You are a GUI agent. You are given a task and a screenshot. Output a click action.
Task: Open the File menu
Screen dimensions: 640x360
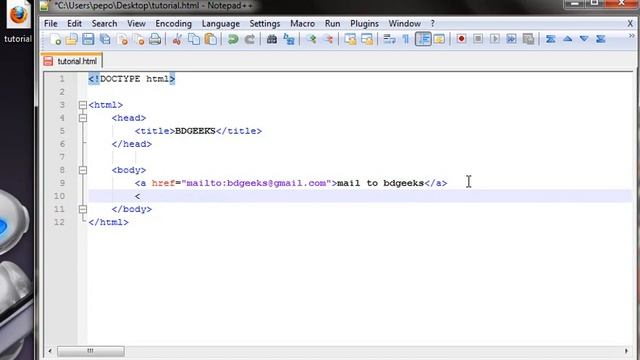point(51,24)
